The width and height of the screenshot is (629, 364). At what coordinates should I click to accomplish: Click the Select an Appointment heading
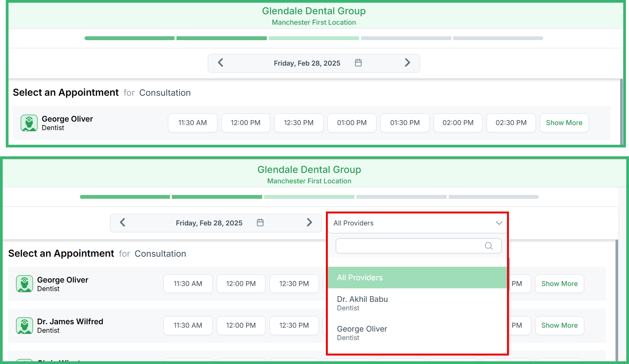(65, 92)
